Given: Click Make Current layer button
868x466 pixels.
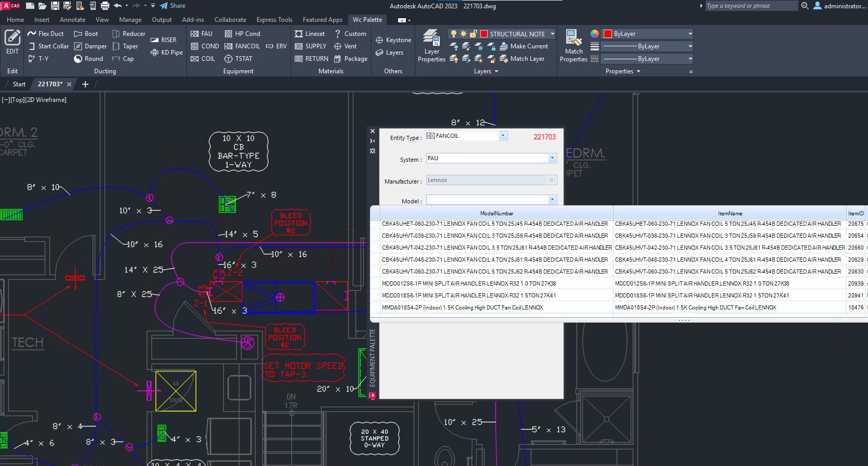Looking at the screenshot, I should (x=524, y=46).
